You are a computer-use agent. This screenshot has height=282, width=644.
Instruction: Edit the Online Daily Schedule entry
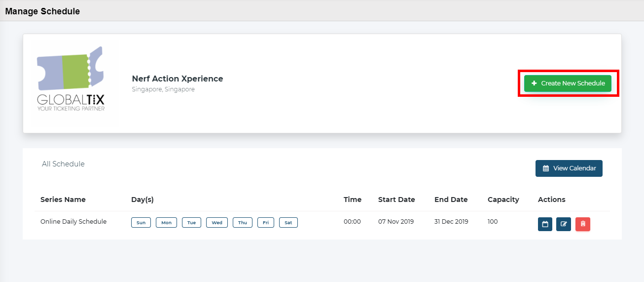[564, 224]
